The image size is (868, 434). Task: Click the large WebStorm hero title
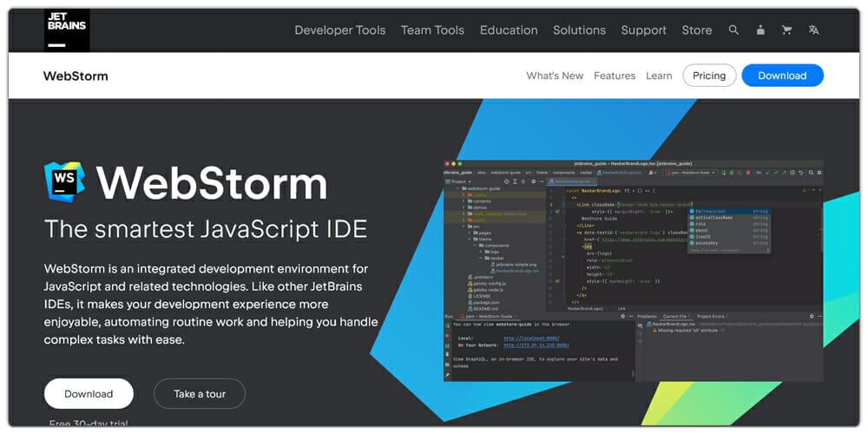click(x=212, y=182)
